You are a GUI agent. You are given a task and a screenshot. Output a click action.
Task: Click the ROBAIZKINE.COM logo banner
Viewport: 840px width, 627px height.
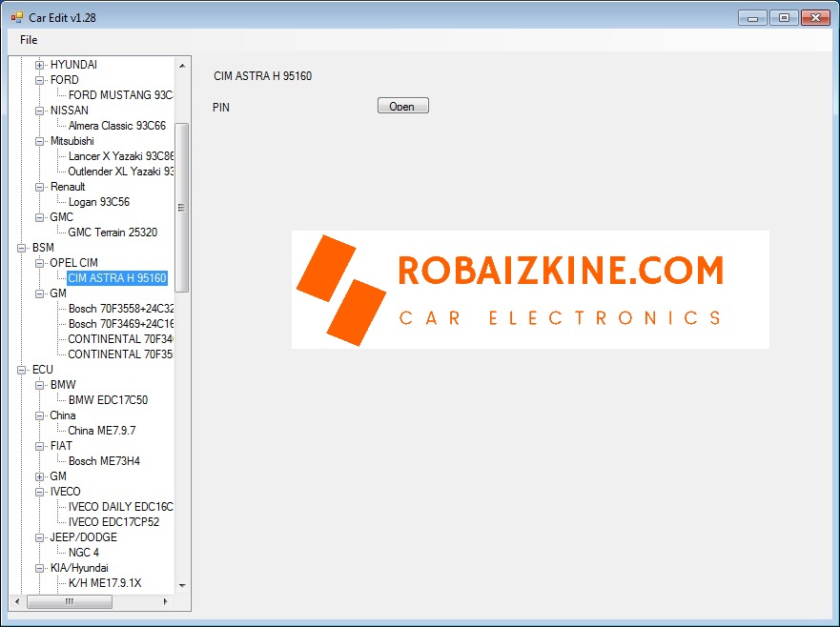coord(529,290)
